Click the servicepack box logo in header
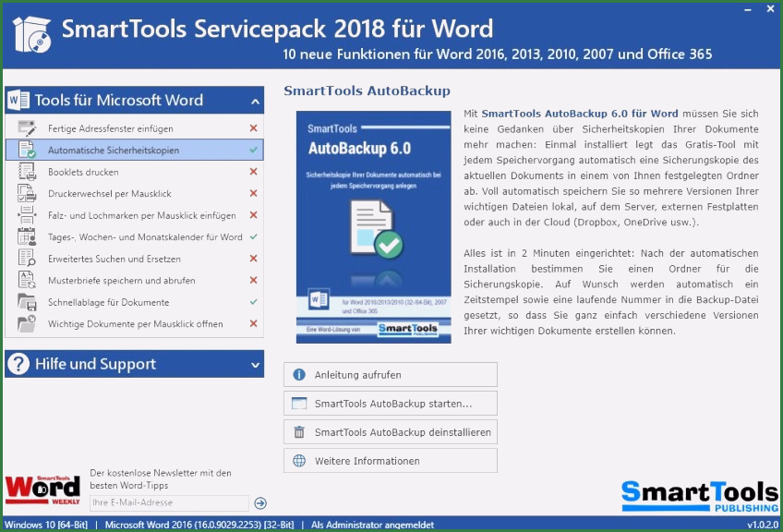Screen dimensions: 783x532 [x=32, y=34]
